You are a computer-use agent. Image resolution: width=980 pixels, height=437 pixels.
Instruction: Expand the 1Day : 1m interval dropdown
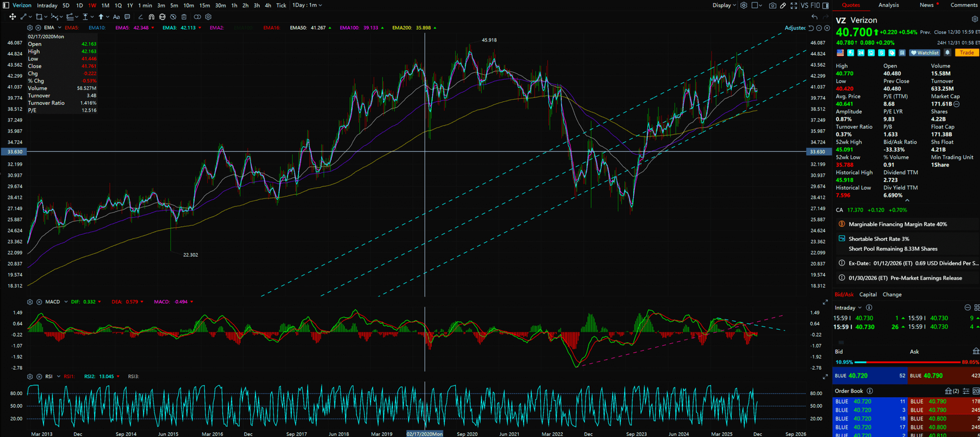click(307, 6)
